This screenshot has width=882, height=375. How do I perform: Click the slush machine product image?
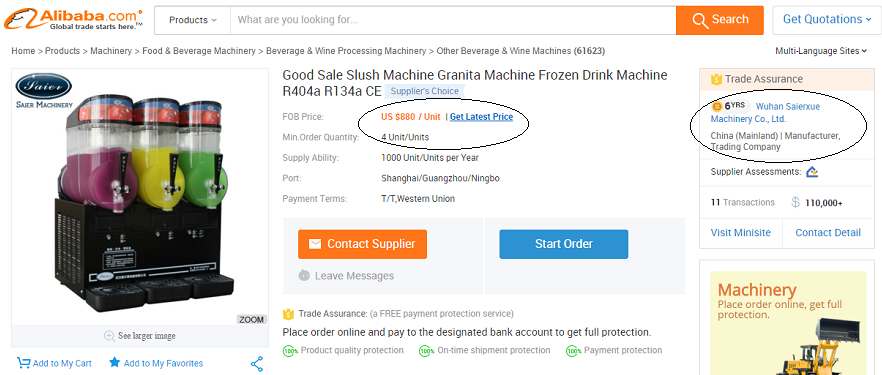pos(140,197)
